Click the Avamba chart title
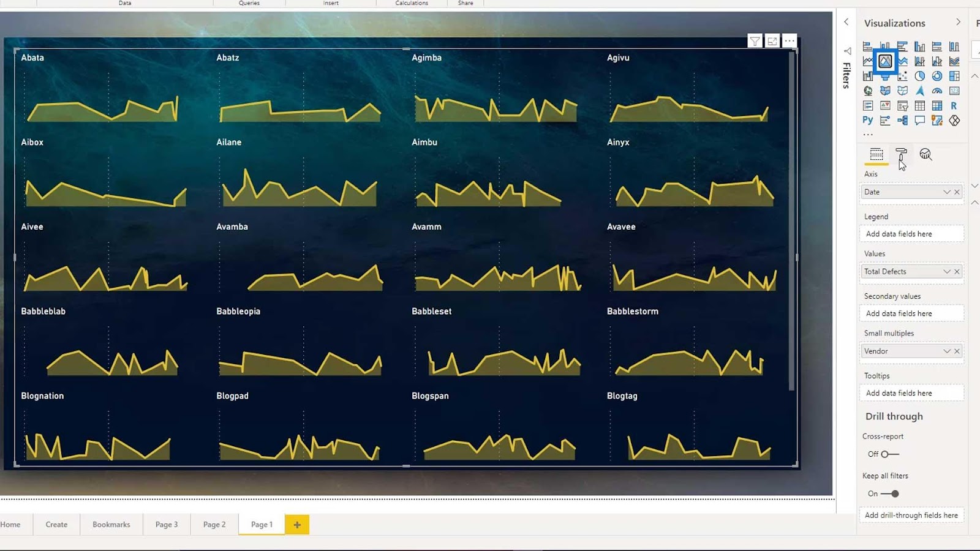 (x=232, y=227)
